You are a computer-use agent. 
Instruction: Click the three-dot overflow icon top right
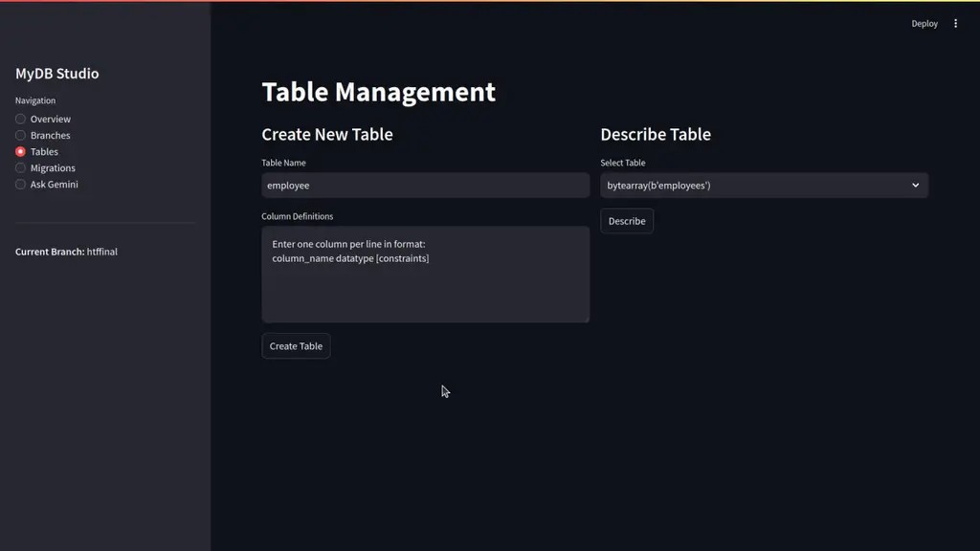[955, 23]
